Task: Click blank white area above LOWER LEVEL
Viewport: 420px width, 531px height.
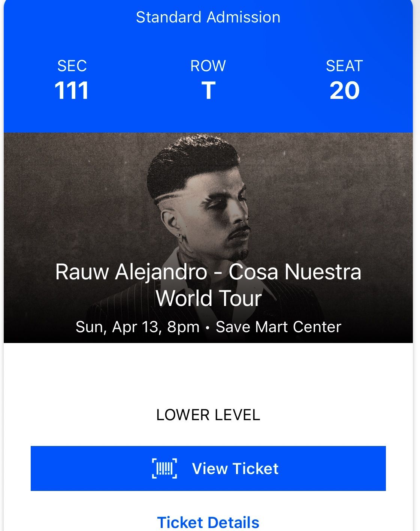Action: [208, 374]
